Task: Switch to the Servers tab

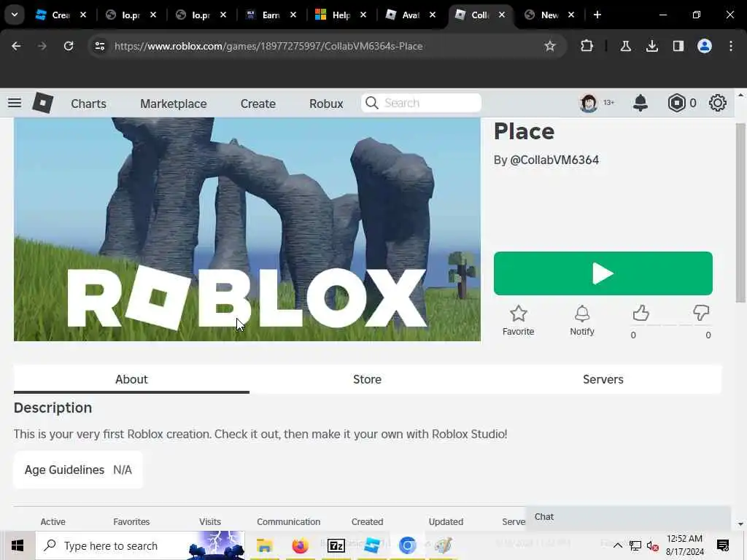Action: 603,379
